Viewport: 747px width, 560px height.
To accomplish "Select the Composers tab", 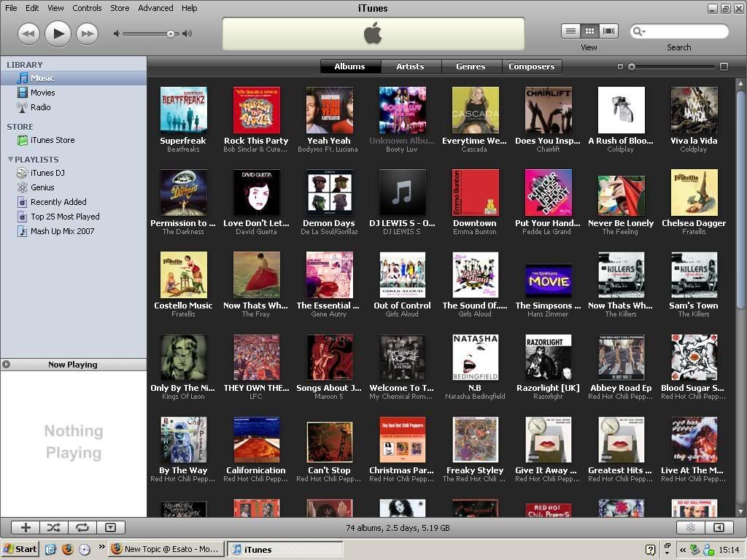I will pyautogui.click(x=532, y=66).
